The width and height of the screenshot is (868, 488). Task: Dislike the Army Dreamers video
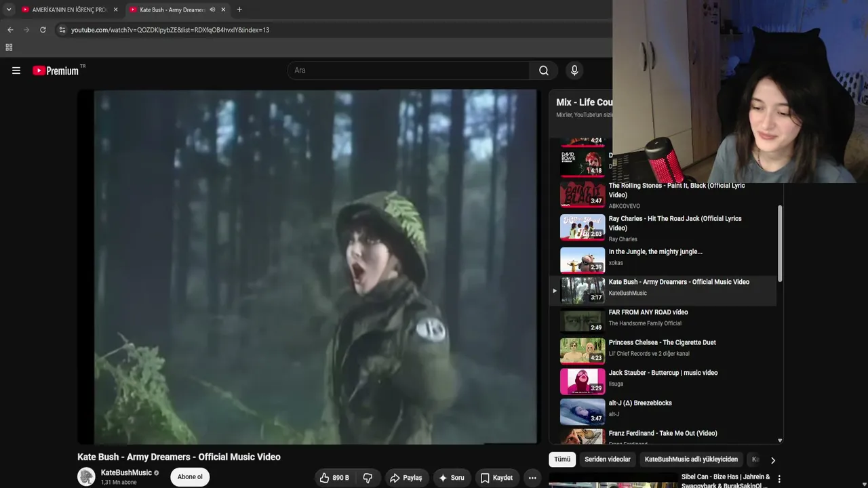pyautogui.click(x=368, y=478)
